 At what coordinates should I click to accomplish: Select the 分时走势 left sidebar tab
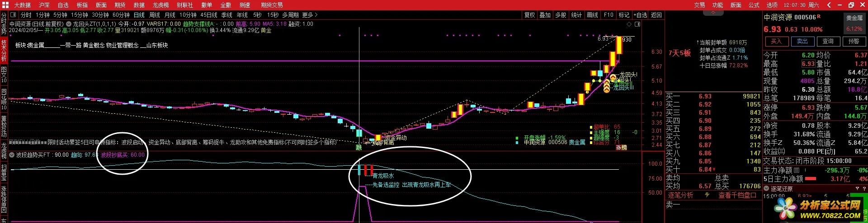(x=4, y=23)
